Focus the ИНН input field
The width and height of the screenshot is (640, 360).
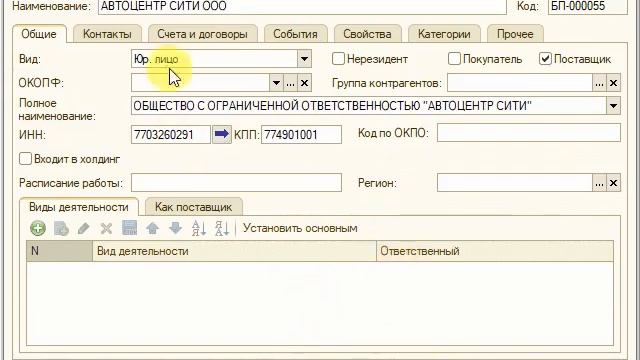click(171, 134)
